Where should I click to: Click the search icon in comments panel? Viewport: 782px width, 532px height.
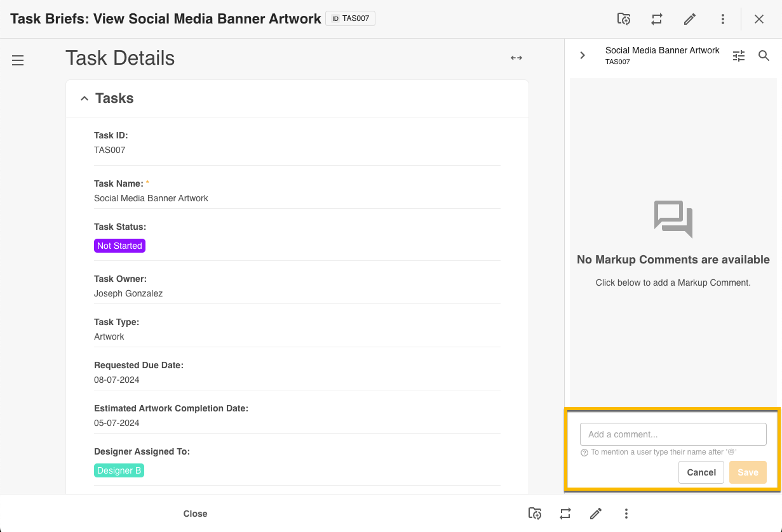[764, 56]
